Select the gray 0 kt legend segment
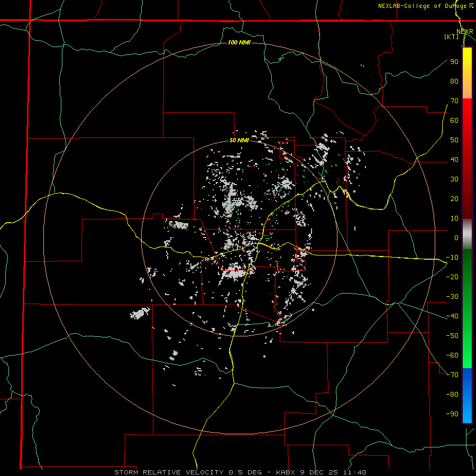 [x=467, y=234]
